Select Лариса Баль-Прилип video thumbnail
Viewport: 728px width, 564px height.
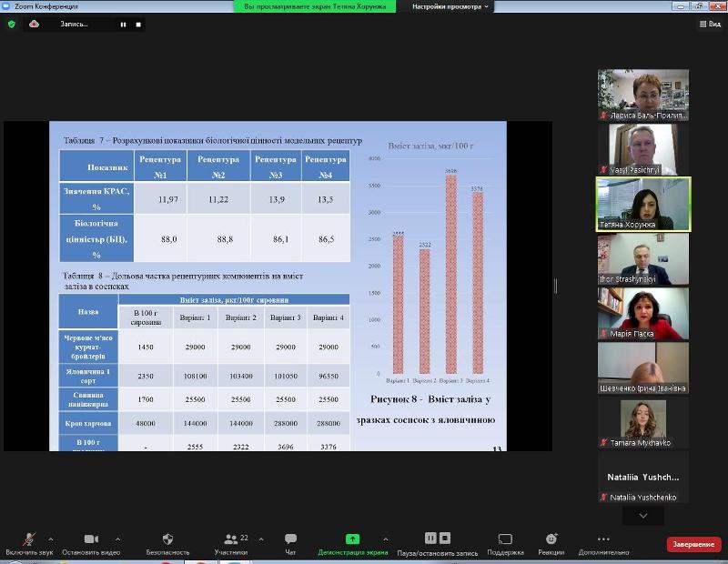pyautogui.click(x=643, y=96)
